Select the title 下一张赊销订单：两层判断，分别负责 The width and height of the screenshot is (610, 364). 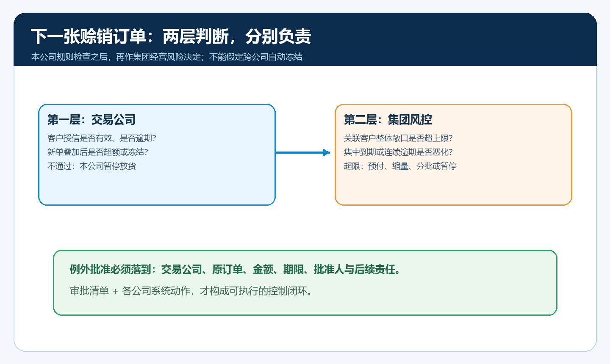171,36
